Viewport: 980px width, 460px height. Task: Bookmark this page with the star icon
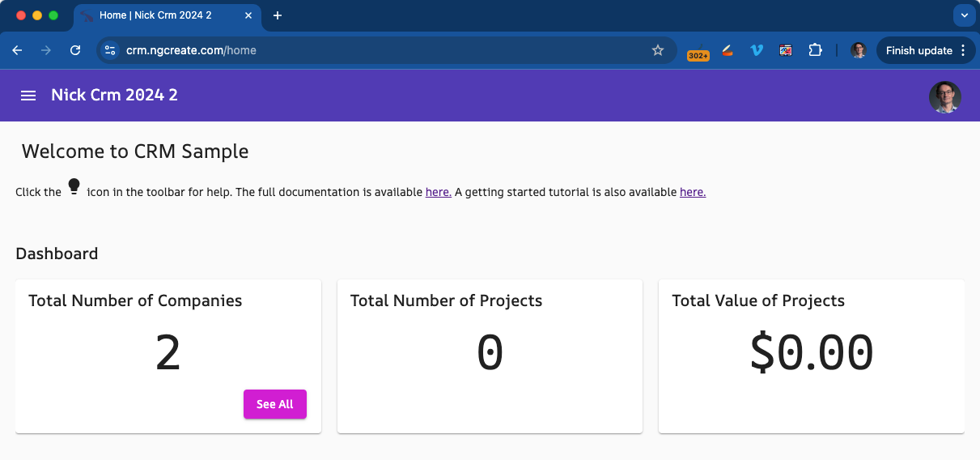coord(658,50)
